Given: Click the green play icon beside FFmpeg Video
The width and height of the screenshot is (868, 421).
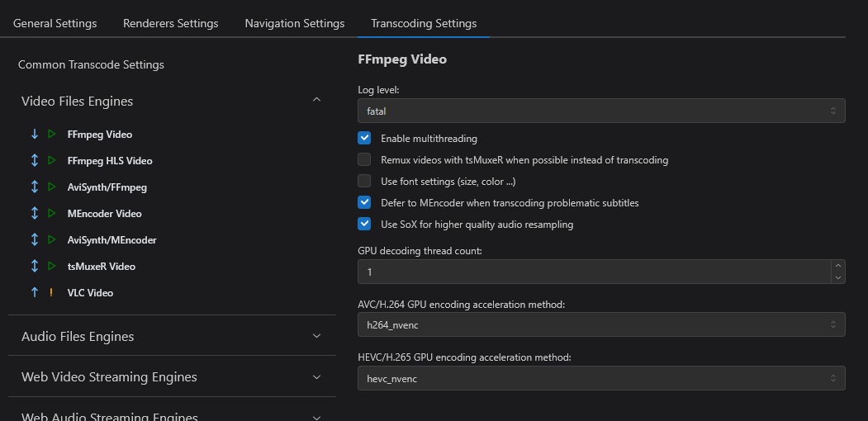Looking at the screenshot, I should tap(52, 134).
